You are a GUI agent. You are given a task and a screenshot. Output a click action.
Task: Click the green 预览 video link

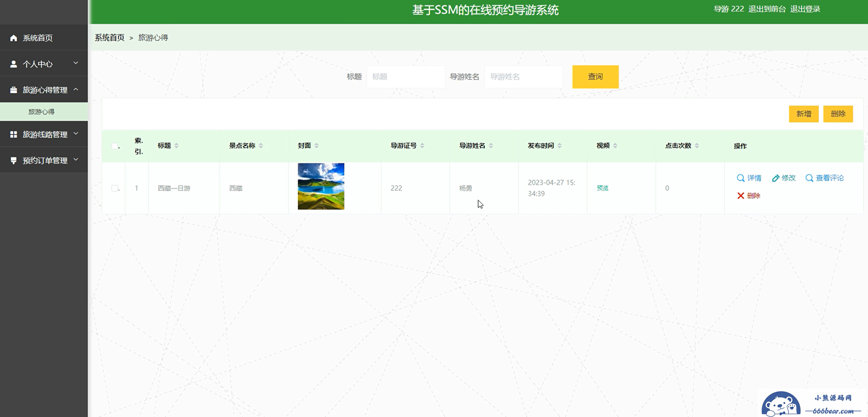(x=602, y=188)
